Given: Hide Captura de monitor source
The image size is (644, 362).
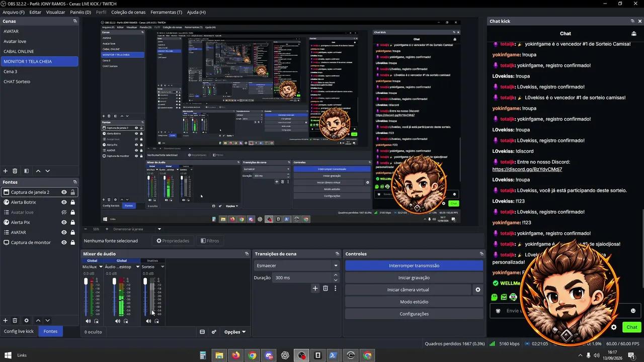Looking at the screenshot, I should (64, 242).
